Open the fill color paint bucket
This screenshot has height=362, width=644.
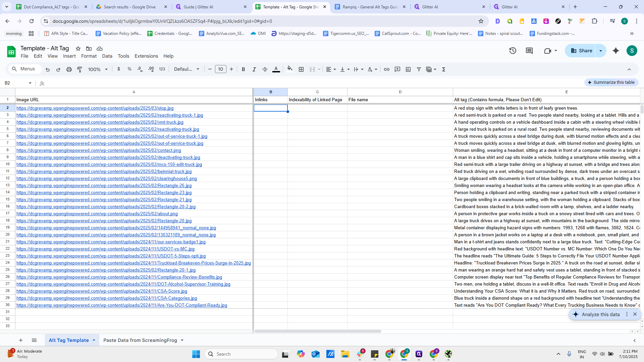[x=289, y=69]
